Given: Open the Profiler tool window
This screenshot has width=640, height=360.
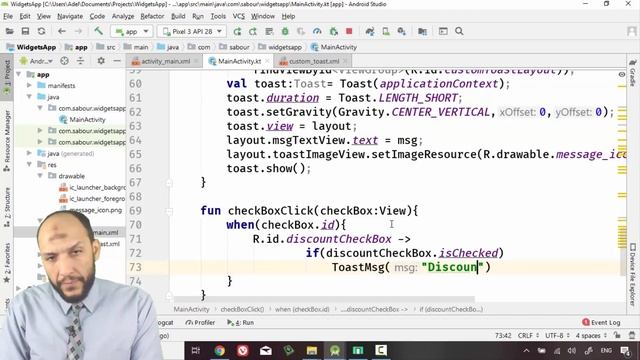Looking at the screenshot, I should 200,322.
